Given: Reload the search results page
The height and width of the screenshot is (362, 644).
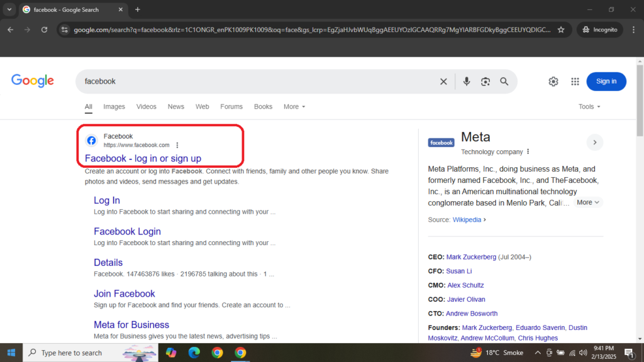Looking at the screenshot, I should [44, 29].
